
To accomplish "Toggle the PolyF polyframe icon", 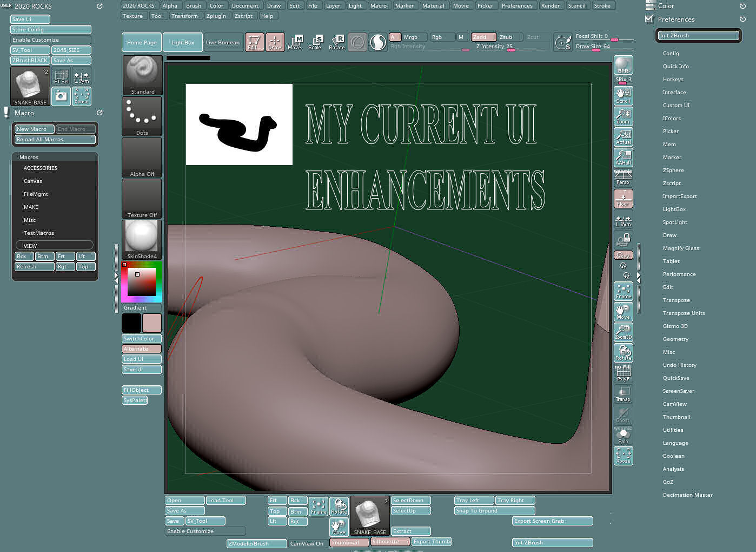I will tap(623, 373).
